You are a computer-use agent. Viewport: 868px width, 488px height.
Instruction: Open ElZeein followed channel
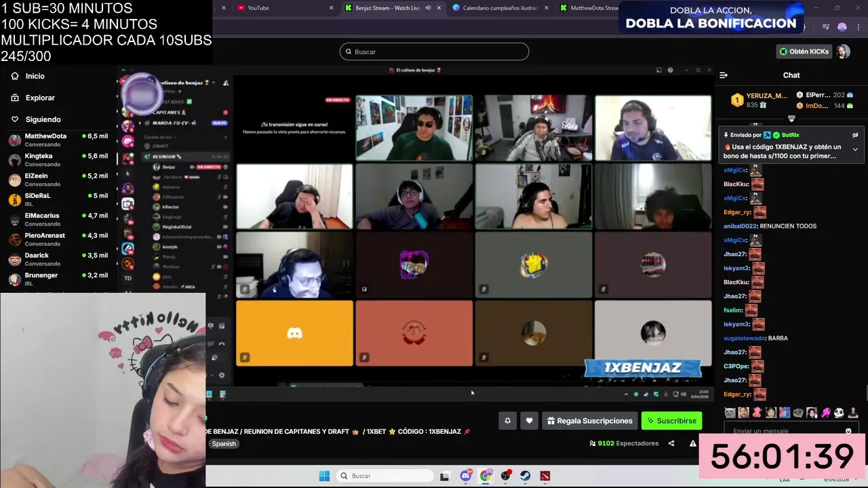click(x=58, y=180)
